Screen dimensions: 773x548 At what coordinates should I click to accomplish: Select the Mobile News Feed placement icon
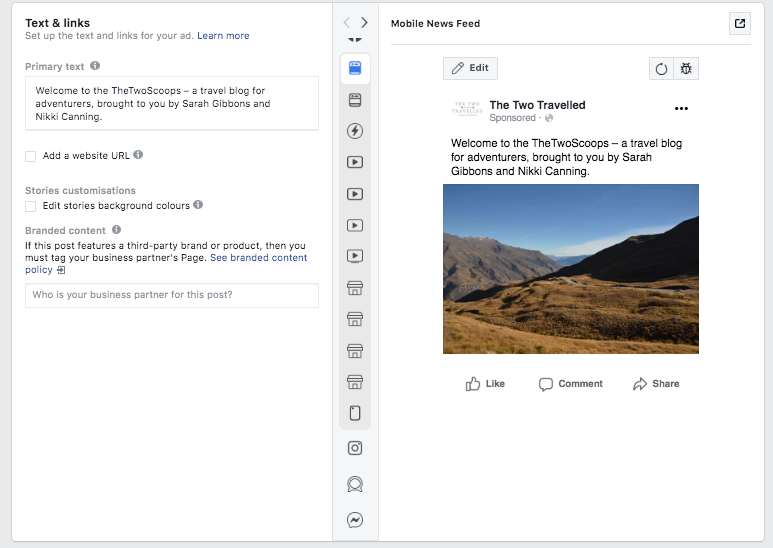tap(355, 68)
